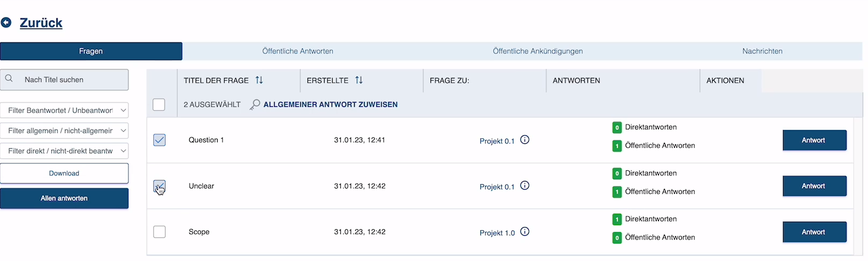This screenshot has height=261, width=868.
Task: Click the search magnifier icon in title search
Action: (x=9, y=79)
